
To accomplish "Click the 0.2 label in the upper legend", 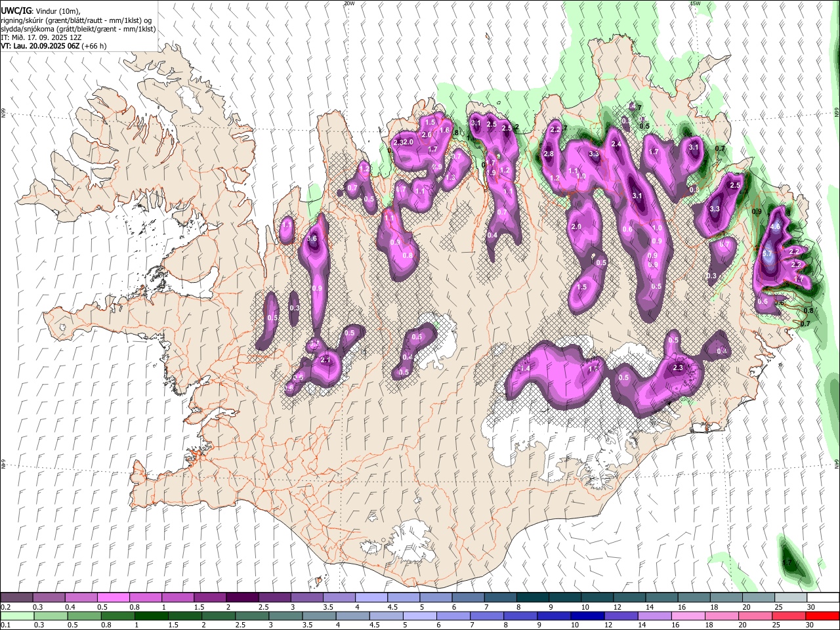I will tap(5, 607).
